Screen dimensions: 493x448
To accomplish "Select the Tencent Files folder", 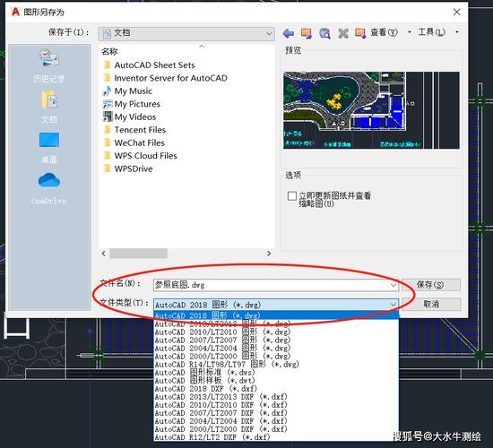I will click(x=134, y=130).
